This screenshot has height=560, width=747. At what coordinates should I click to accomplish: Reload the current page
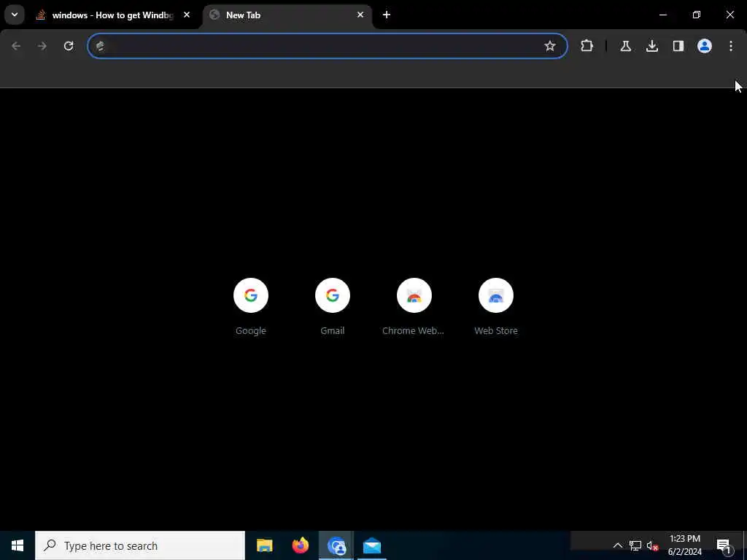[69, 46]
